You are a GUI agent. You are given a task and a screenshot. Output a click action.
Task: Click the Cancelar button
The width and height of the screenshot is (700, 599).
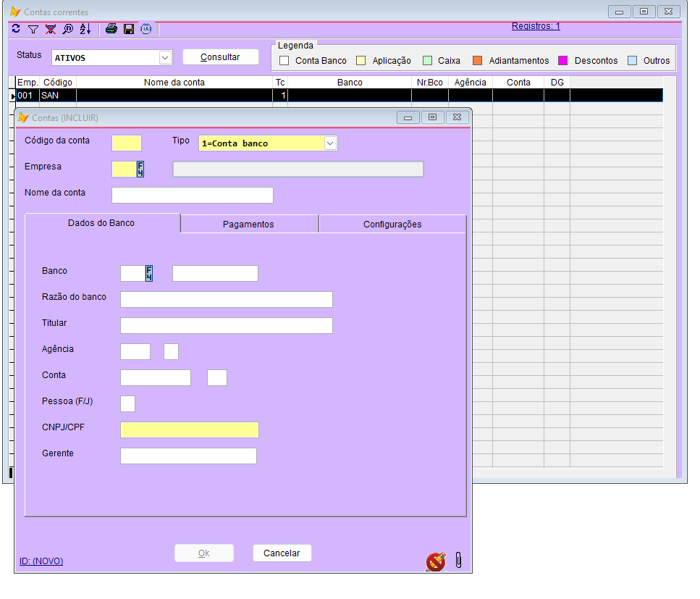282,553
